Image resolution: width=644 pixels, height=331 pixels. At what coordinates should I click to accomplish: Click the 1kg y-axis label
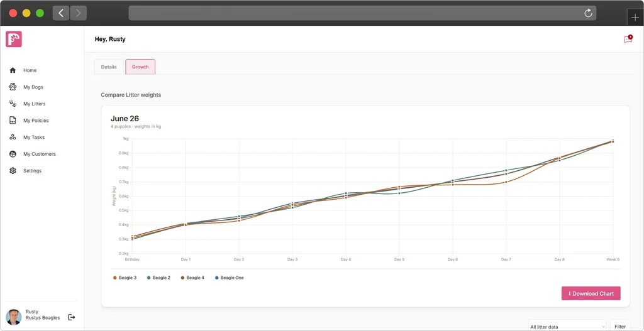pyautogui.click(x=126, y=139)
